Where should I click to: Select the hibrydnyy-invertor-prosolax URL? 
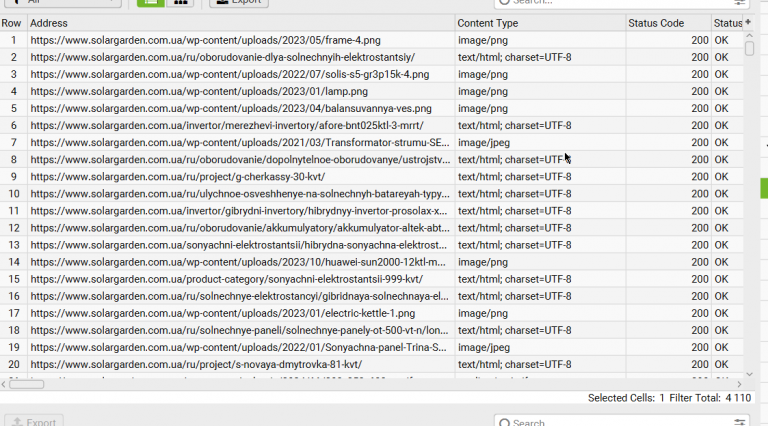239,211
